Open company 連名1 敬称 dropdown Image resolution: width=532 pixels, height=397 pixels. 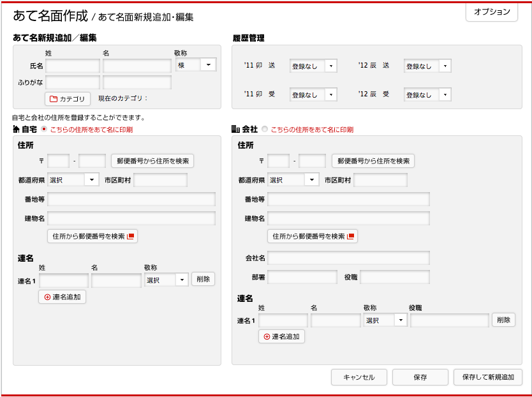385,320
